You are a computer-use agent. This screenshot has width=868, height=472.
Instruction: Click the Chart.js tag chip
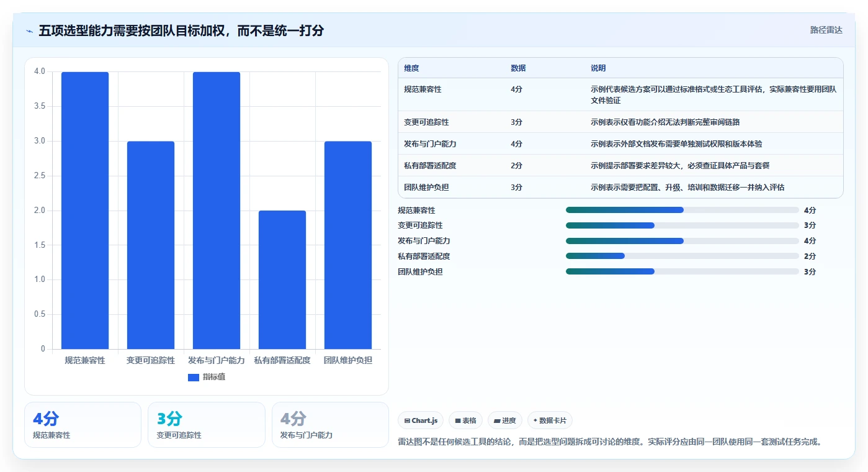pos(421,420)
